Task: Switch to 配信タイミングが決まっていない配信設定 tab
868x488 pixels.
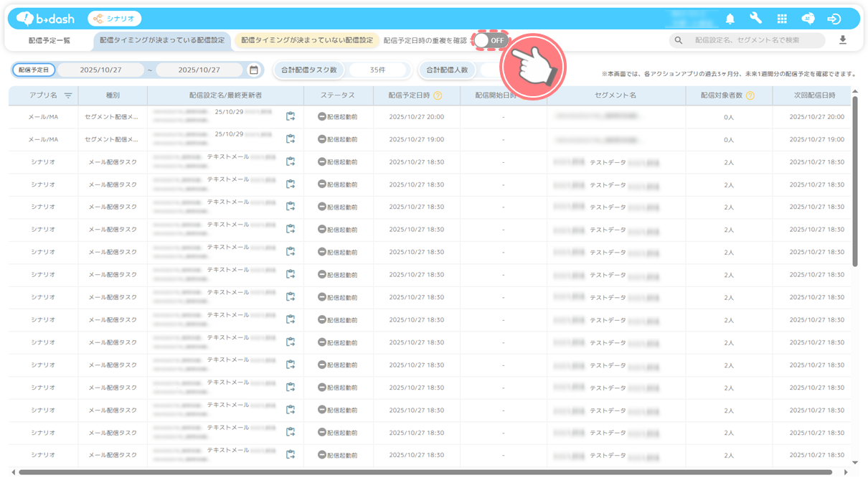Action: 307,41
